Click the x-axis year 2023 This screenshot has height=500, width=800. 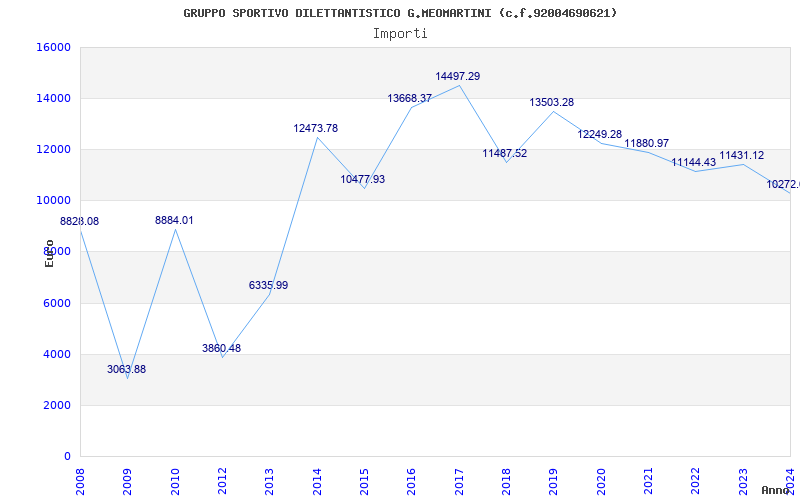(x=743, y=482)
